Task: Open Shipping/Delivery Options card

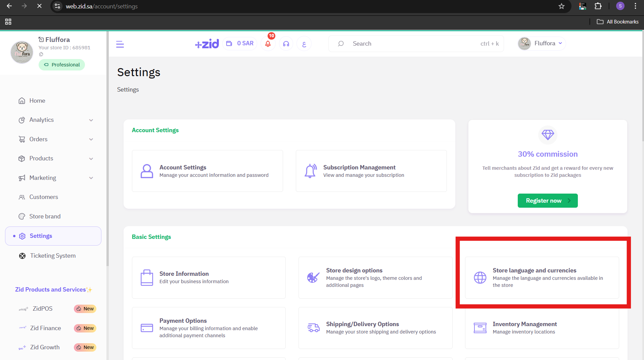Action: pos(375,328)
